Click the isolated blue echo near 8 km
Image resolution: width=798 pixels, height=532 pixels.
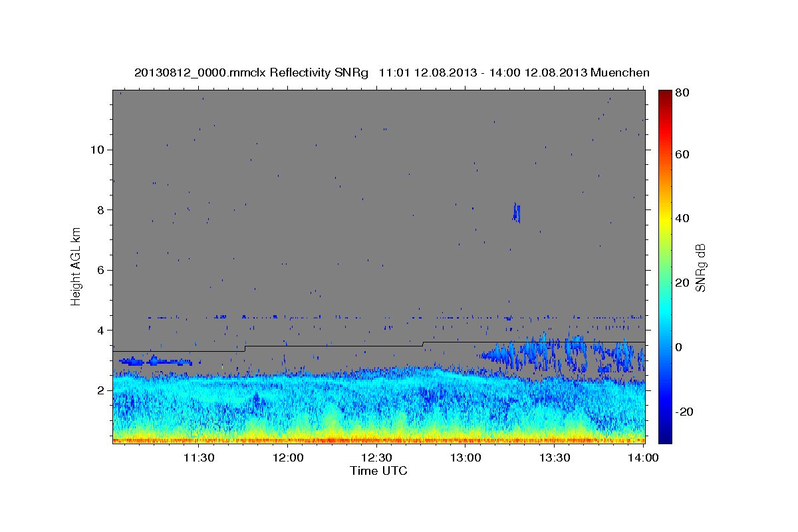tap(516, 212)
